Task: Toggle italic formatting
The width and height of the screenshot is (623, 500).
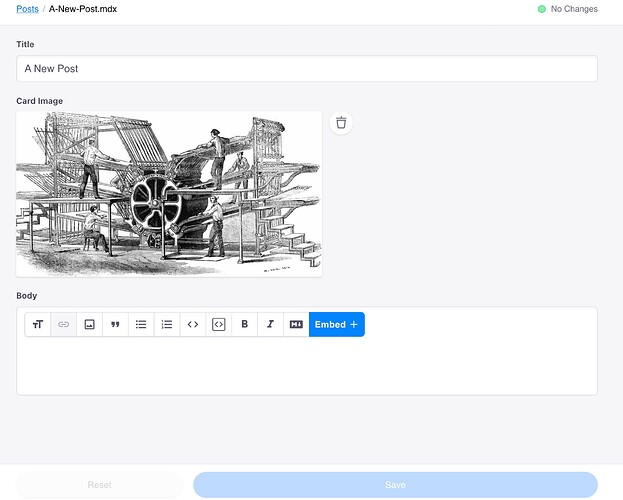Action: [x=270, y=324]
